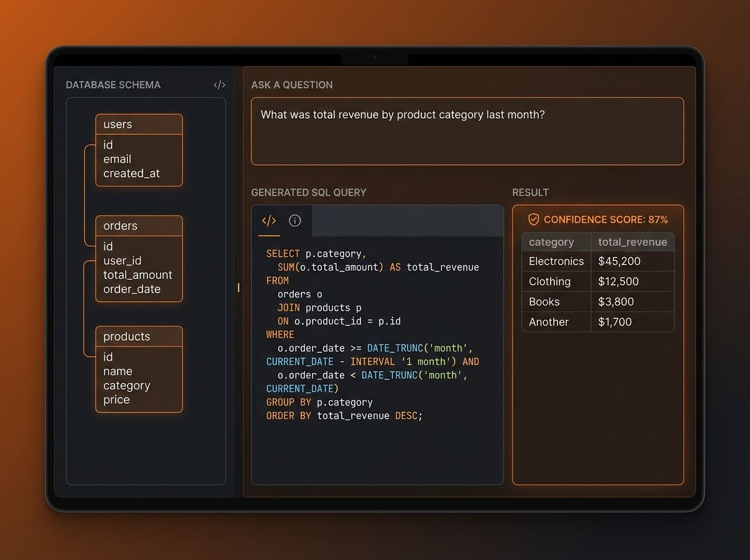Click the GROUP BY p.category line
Image resolution: width=750 pixels, height=560 pixels.
319,402
